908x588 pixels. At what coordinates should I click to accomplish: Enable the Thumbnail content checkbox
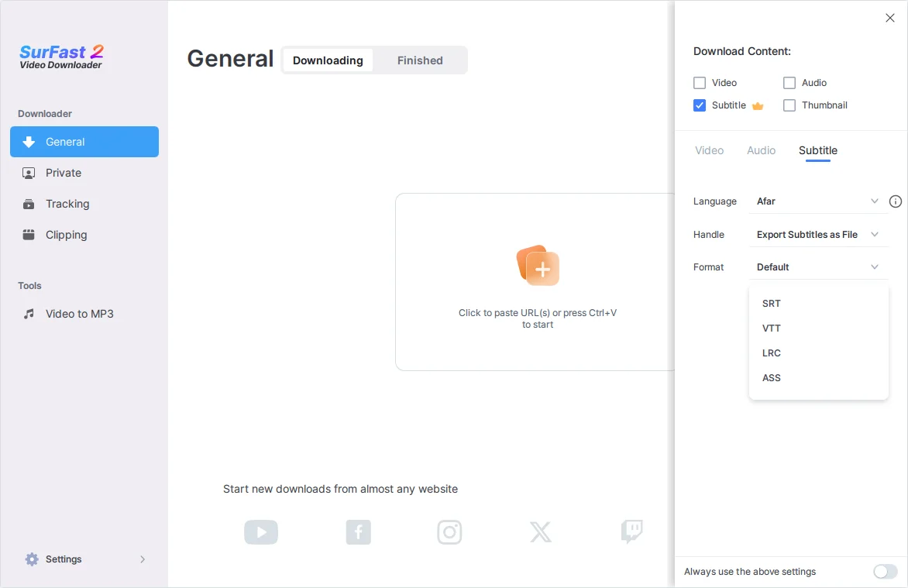coord(789,105)
